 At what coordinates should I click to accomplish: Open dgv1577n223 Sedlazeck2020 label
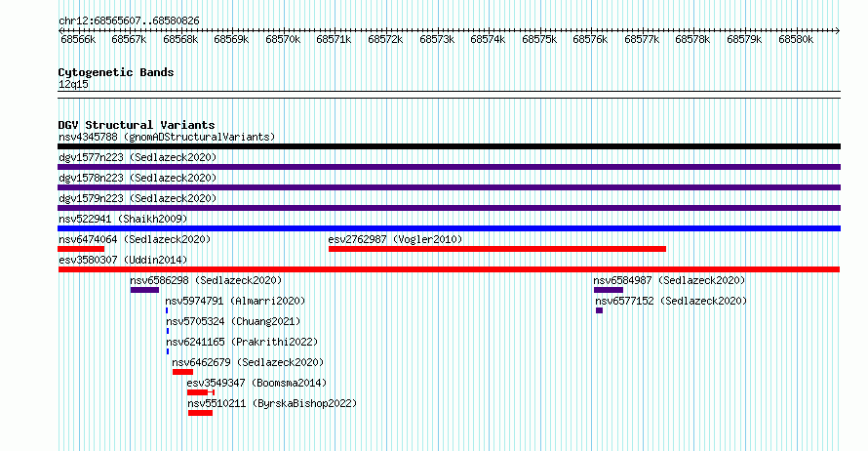(138, 157)
